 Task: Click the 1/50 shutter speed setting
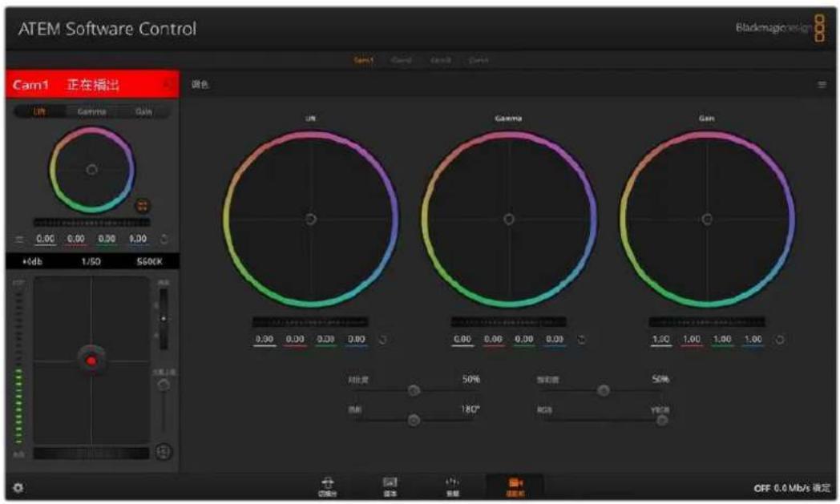91,261
